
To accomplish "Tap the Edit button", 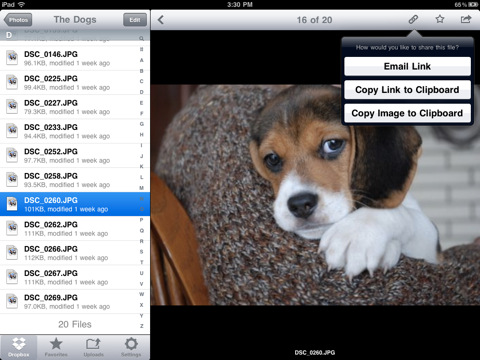I will (135, 20).
